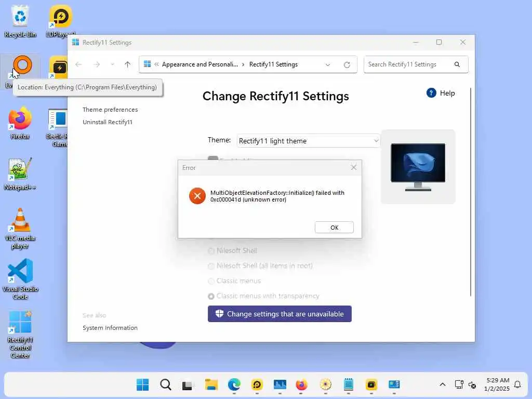The height and width of the screenshot is (399, 532).
Task: Open the VLC media player desktop shortcut
Action: [20, 228]
